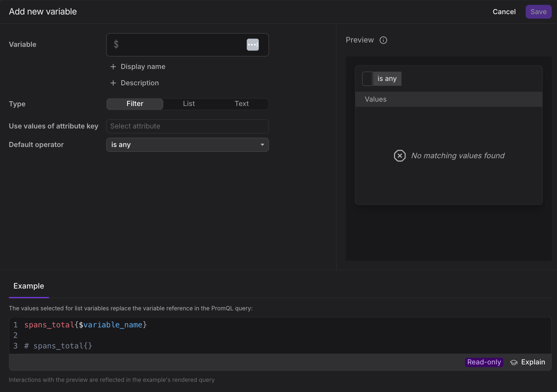557x392 pixels.
Task: Click the Variable label
Action: 23,45
